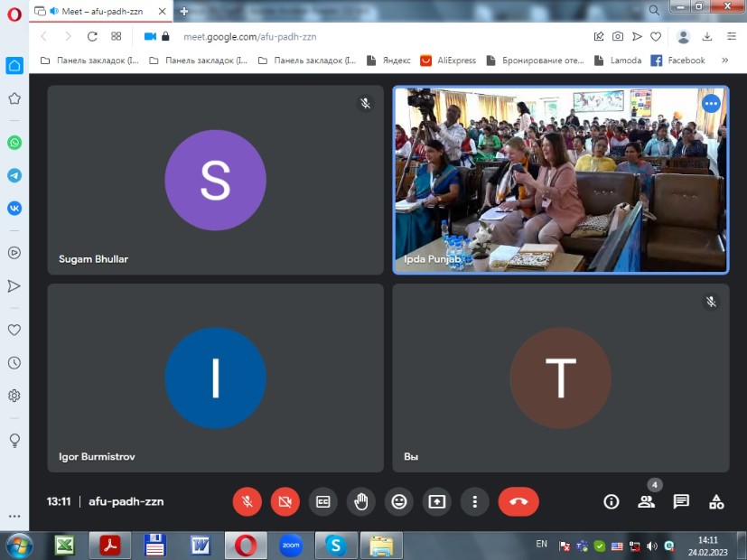
Task: Leave the call with red hang-up button
Action: click(x=518, y=501)
